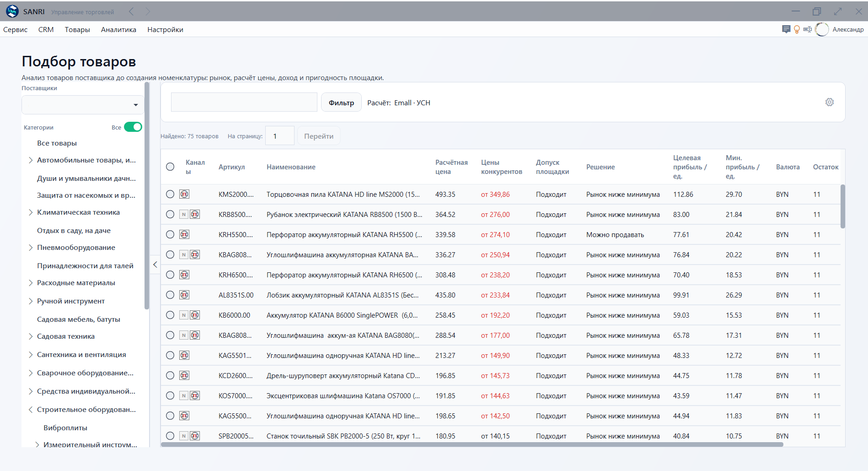
Task: Click channel icon in KCD2600 row
Action: (x=184, y=375)
